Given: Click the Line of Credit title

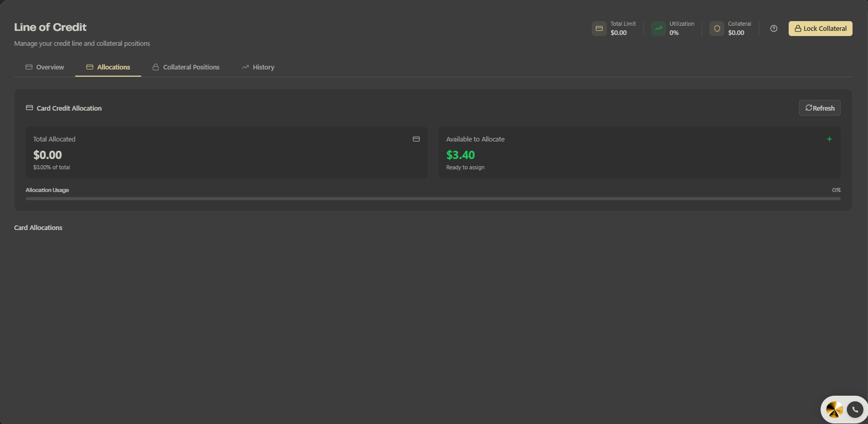Looking at the screenshot, I should click(x=50, y=27).
